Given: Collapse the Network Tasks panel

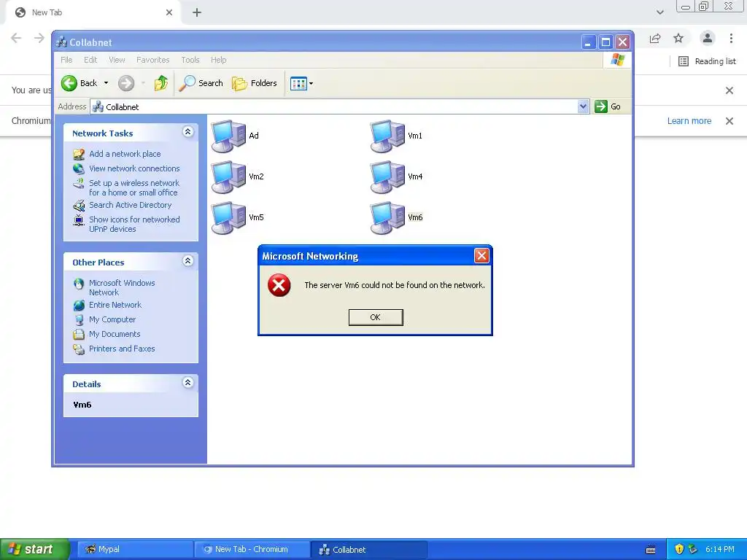Looking at the screenshot, I should 187,132.
